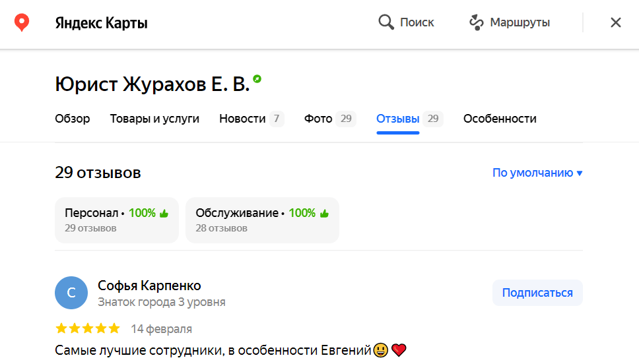This screenshot has height=364, width=639.
Task: Click the magnifier search icon
Action: tap(386, 22)
